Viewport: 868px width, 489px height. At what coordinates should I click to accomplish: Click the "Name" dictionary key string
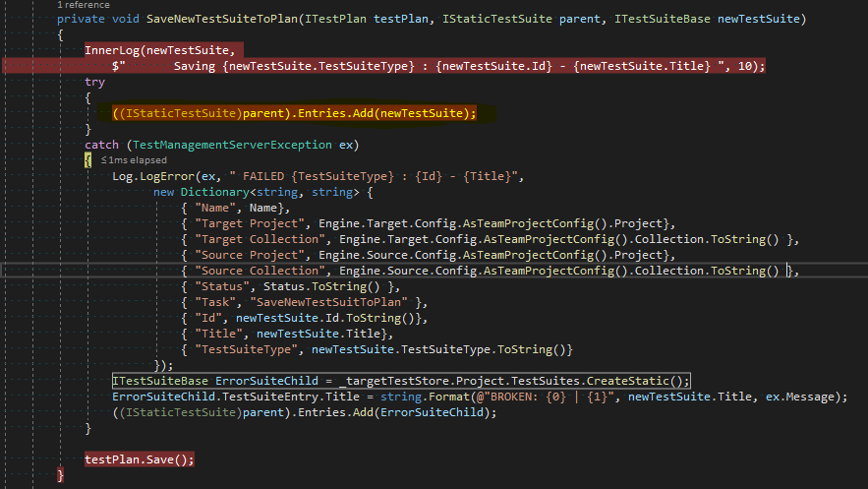click(214, 208)
